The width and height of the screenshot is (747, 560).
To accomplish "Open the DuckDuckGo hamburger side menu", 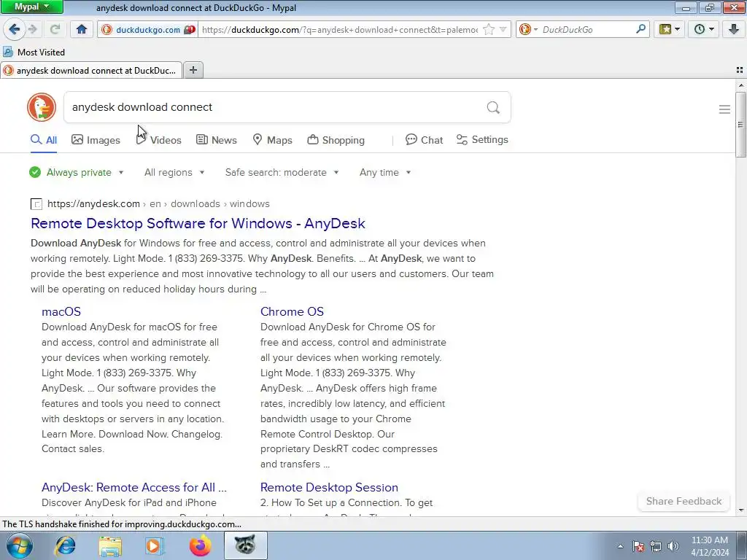I will click(x=724, y=109).
